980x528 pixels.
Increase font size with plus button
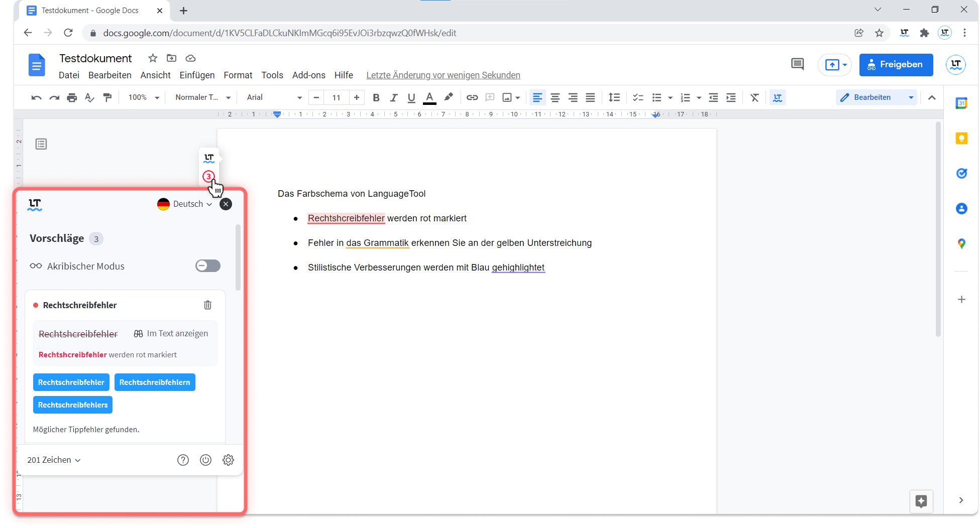pyautogui.click(x=357, y=97)
